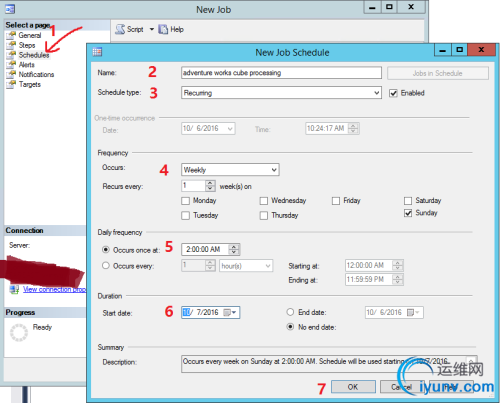Select the Occurs once at radio button
Image resolution: width=500 pixels, height=403 pixels.
(106, 249)
